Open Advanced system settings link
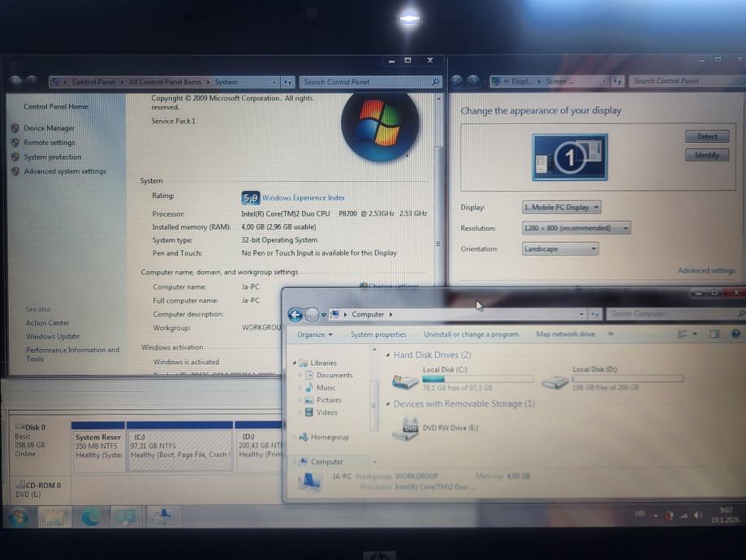This screenshot has width=746, height=560. (x=65, y=171)
